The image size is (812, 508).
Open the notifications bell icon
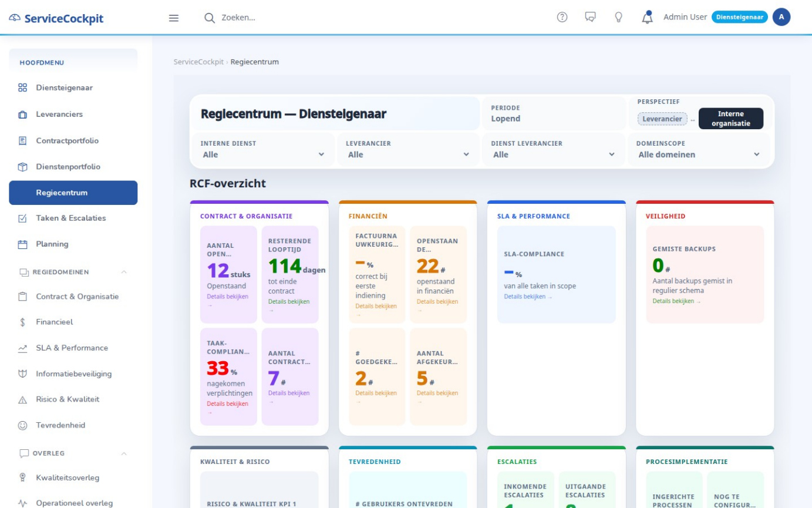pyautogui.click(x=647, y=17)
